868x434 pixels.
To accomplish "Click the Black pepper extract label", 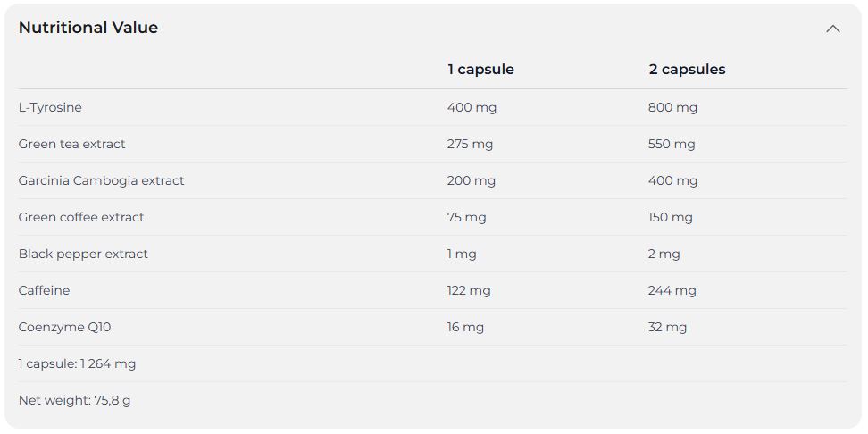I will point(83,255).
